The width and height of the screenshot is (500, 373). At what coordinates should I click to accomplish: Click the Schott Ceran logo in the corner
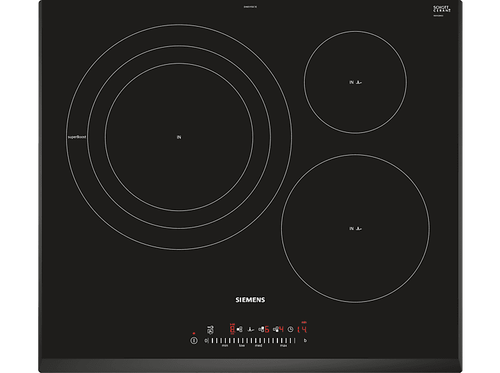tap(442, 9)
